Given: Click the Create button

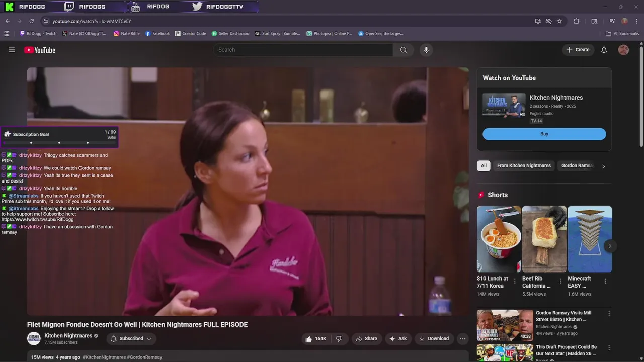Looking at the screenshot, I should tap(578, 50).
